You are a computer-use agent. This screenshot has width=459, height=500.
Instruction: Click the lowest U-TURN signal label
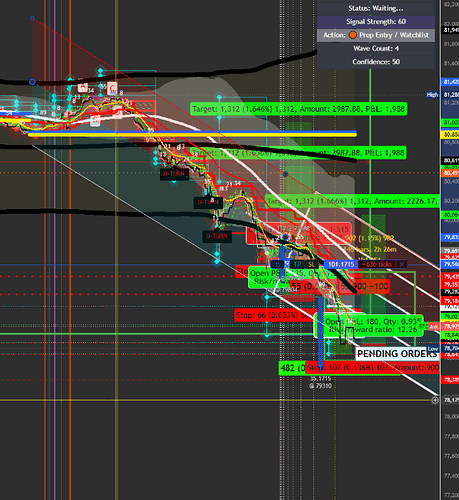click(x=217, y=236)
